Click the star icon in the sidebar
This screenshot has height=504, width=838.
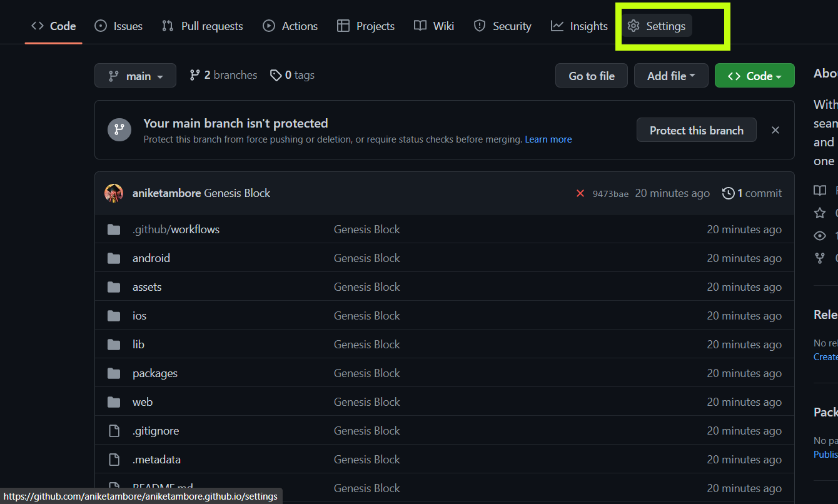click(820, 213)
